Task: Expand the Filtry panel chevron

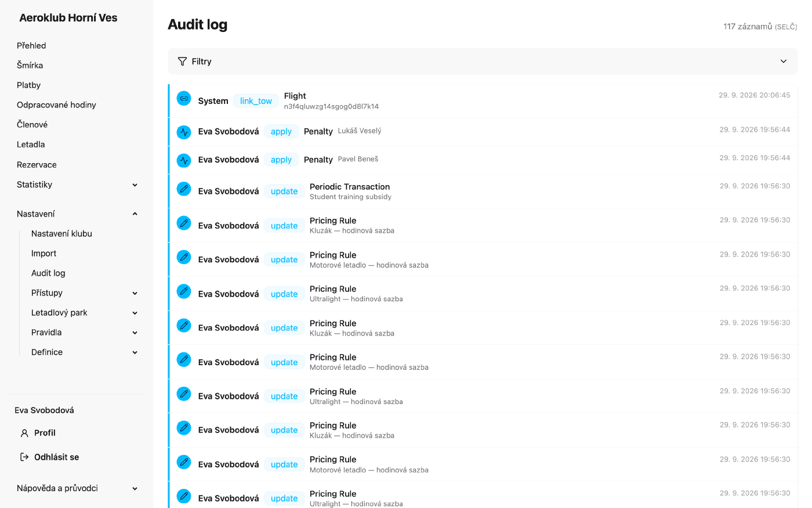Action: point(784,62)
